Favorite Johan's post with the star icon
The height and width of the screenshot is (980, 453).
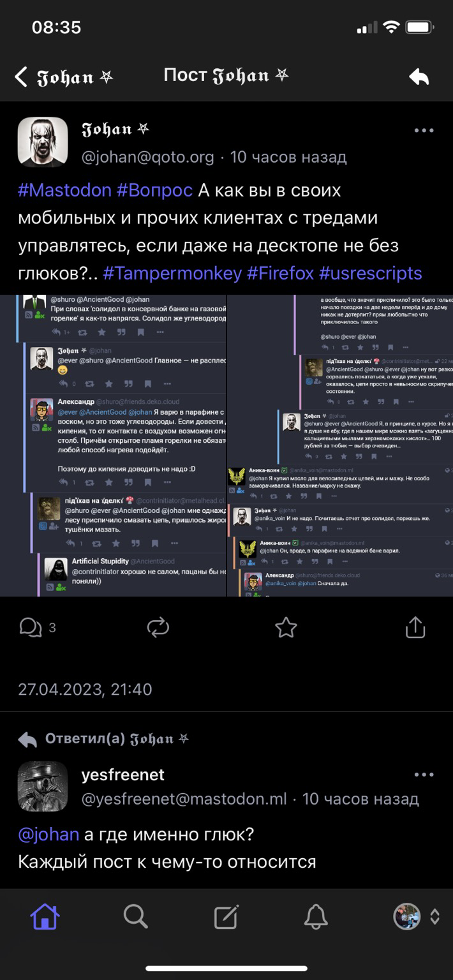(286, 627)
